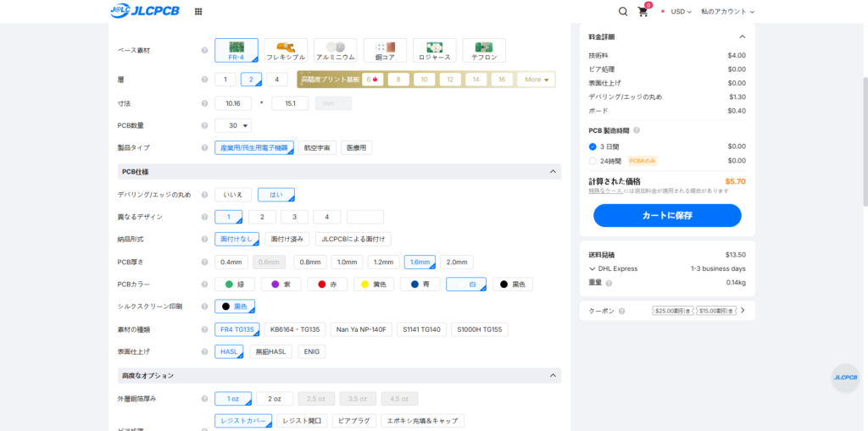Select the フレキシブル base material option

click(286, 50)
